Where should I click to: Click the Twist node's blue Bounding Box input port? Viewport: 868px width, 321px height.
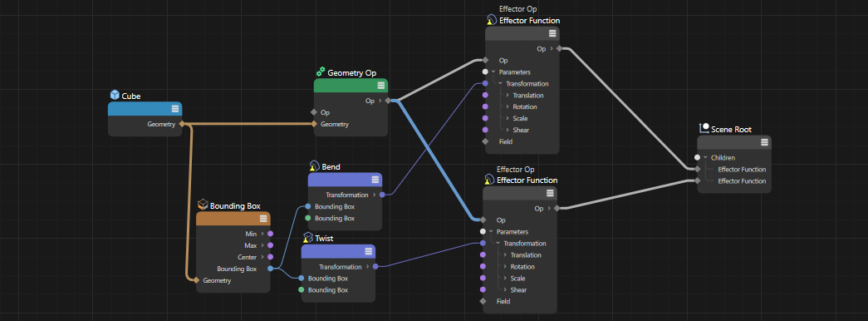[302, 279]
